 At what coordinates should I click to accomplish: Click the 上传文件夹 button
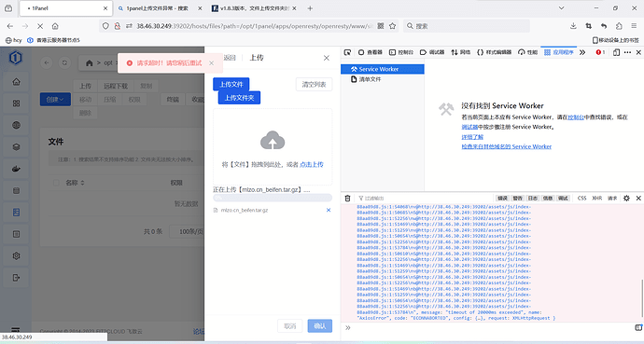point(239,98)
